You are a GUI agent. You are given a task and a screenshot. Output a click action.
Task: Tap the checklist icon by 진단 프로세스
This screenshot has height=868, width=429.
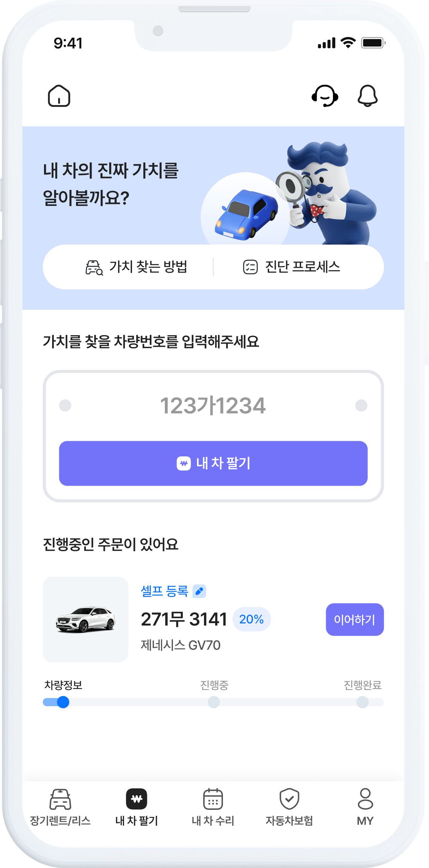(250, 267)
